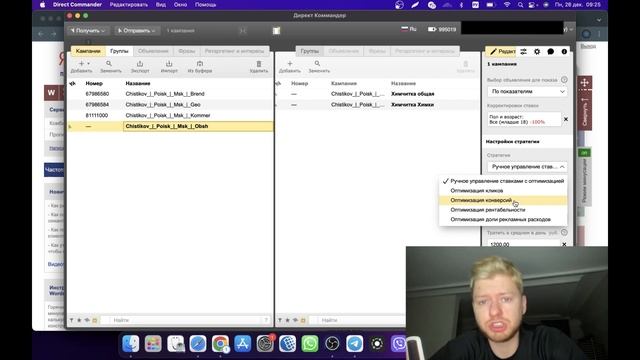
Task: Click the Заменить search icon in campaigns panel
Action: click(109, 64)
